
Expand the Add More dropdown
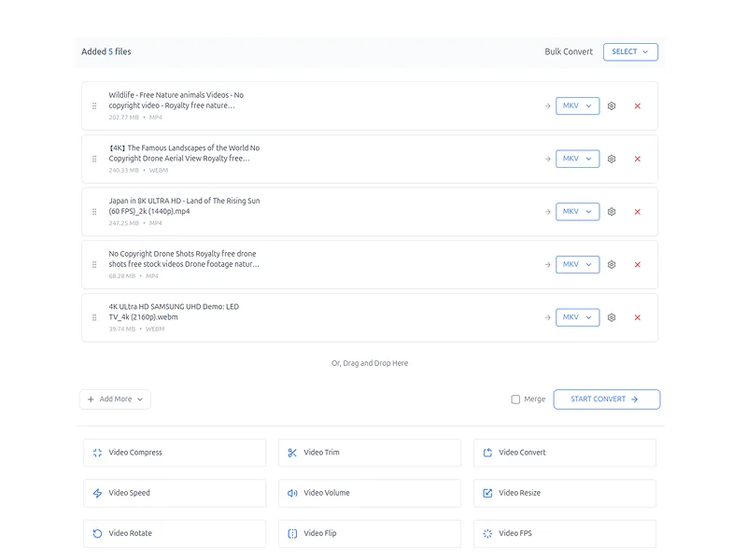(115, 399)
